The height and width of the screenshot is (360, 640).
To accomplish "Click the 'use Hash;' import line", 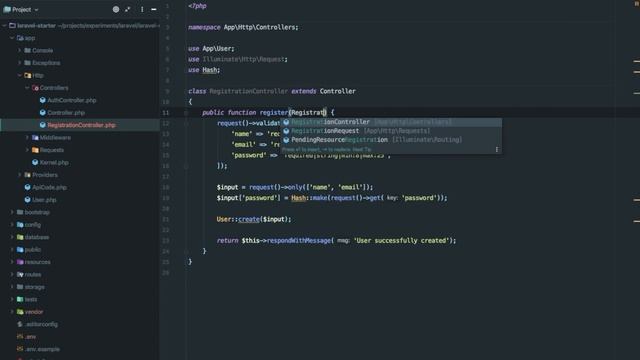I will (204, 70).
